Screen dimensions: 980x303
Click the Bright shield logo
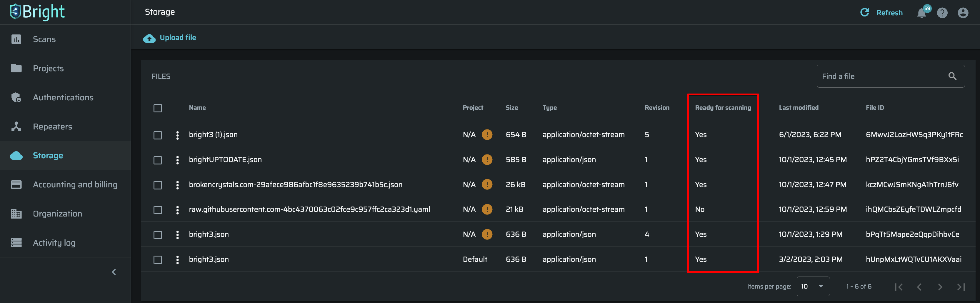tap(15, 12)
